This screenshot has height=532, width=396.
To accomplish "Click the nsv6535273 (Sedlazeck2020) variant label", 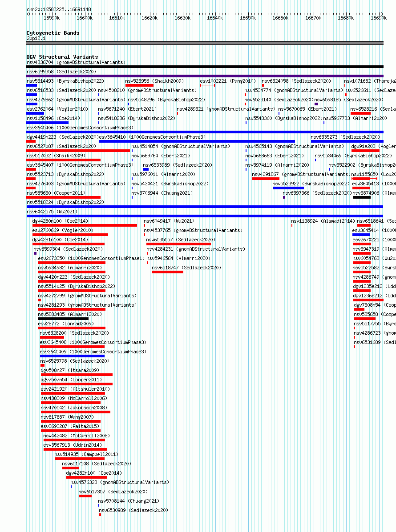I will click(x=345, y=137).
